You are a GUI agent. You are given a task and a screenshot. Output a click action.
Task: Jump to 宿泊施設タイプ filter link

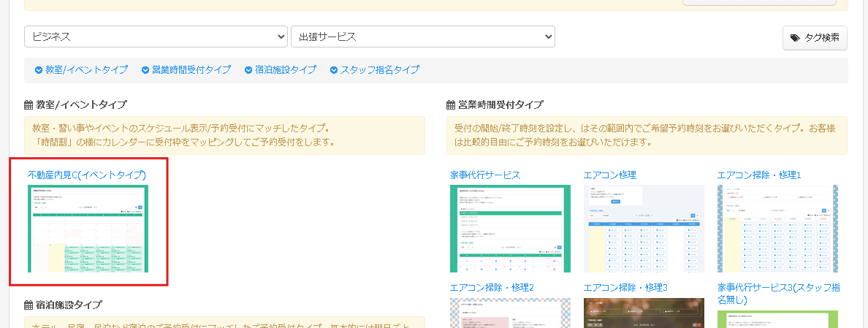[286, 69]
